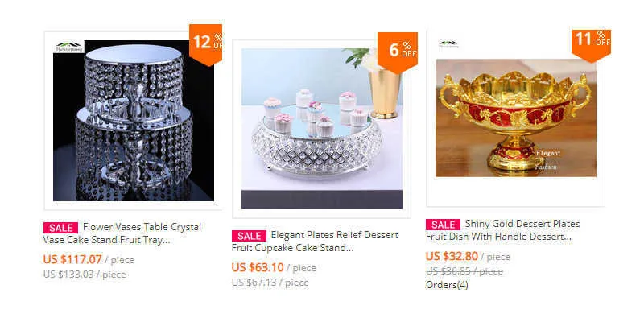
Task: Open mirrored cupcake stand product image
Action: [x=321, y=129]
